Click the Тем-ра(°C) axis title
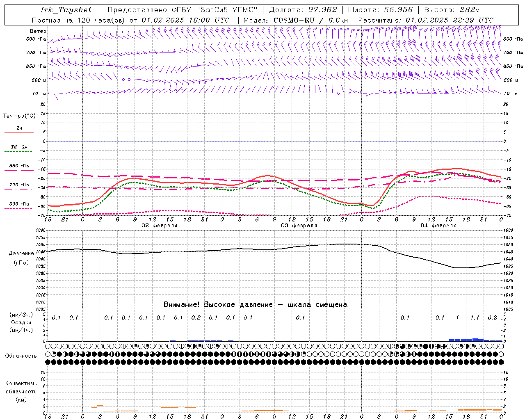The width and height of the screenshot is (525, 420). 19,116
